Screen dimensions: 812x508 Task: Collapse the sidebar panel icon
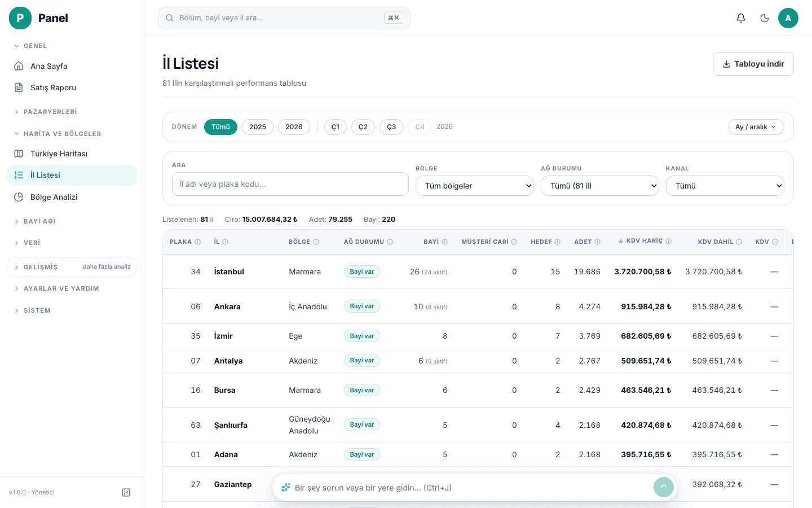(x=126, y=492)
